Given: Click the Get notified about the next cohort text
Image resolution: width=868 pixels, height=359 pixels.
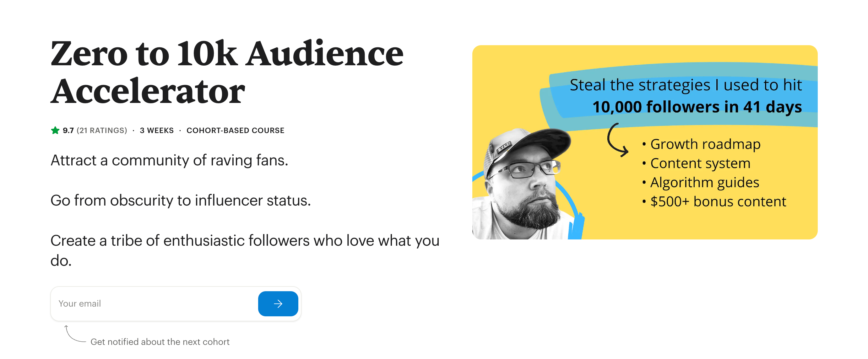Looking at the screenshot, I should click(160, 342).
